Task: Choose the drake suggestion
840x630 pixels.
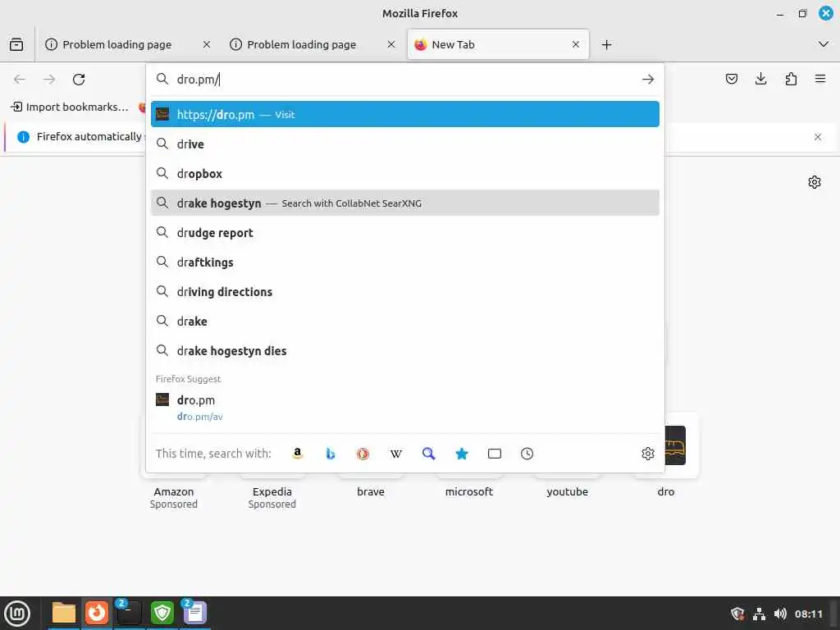Action: tap(405, 322)
